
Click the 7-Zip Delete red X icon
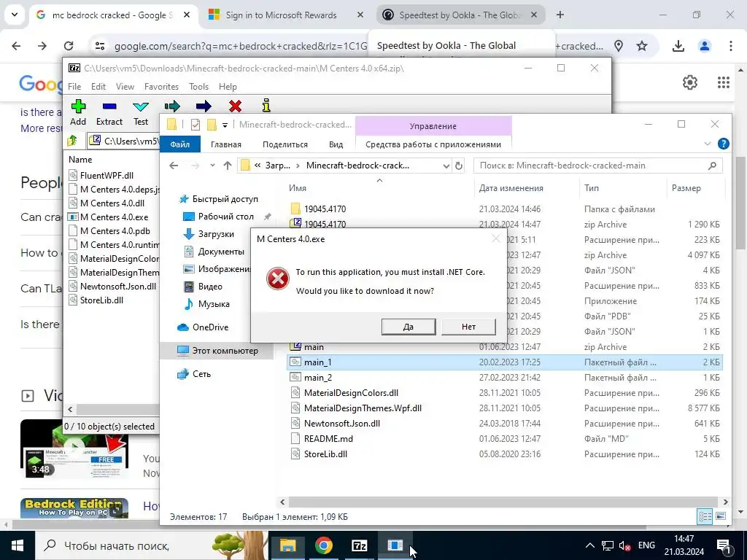click(235, 106)
